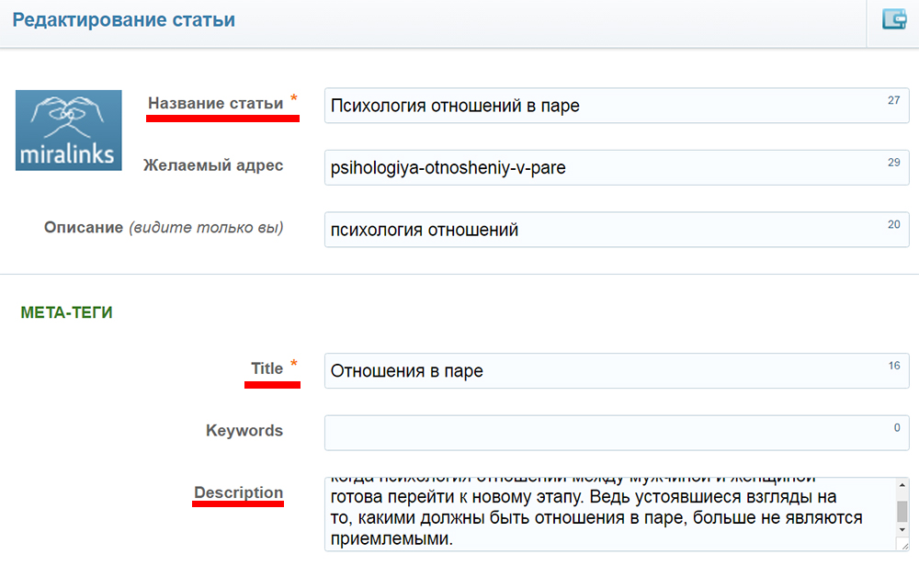Click the 'Редактирование статьи' page heading
Screen dimensions: 919x588
coord(123,19)
